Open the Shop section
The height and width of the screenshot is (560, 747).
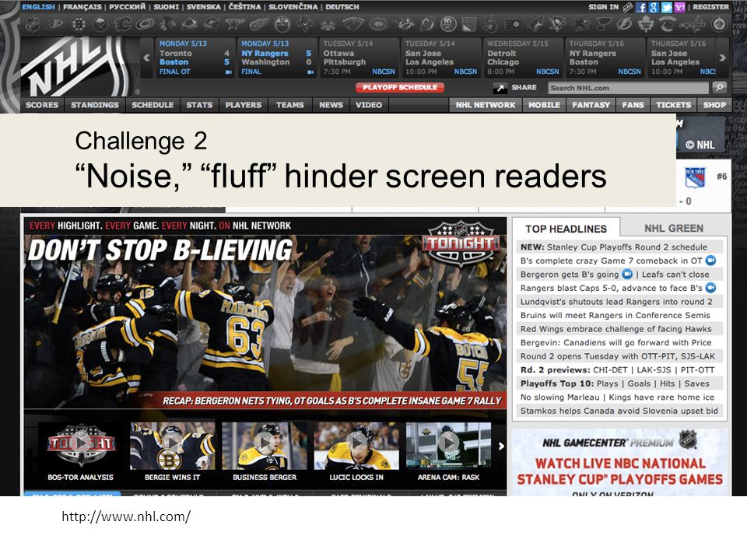[x=714, y=105]
